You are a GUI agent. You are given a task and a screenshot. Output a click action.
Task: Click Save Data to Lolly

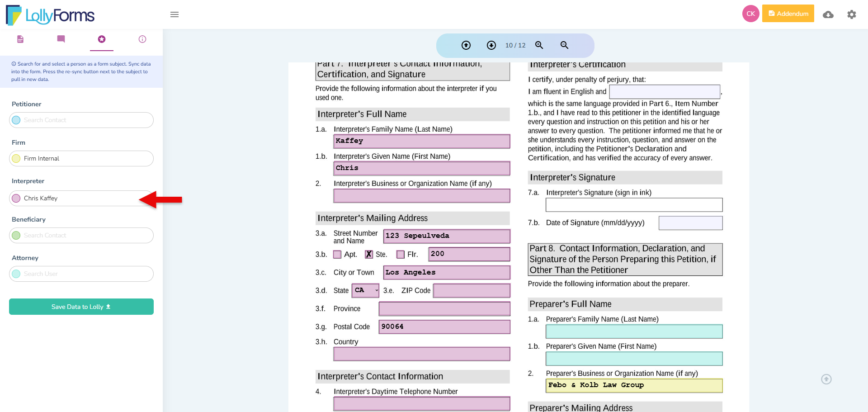pos(81,307)
